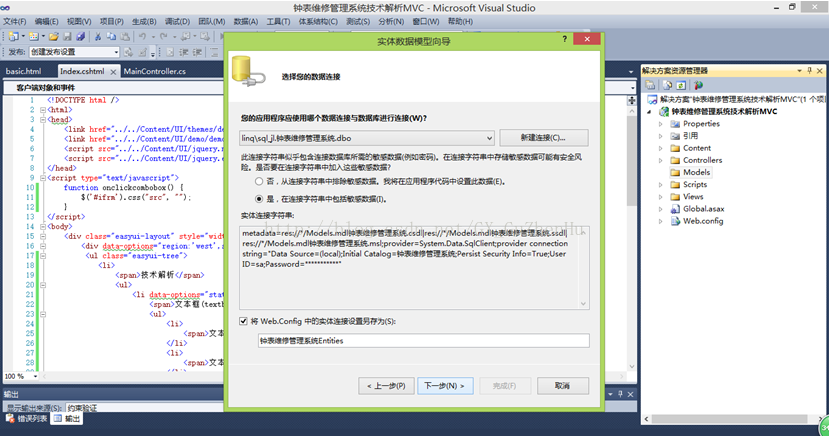
Task: Click the 下一步(N) next button
Action: 445,386
